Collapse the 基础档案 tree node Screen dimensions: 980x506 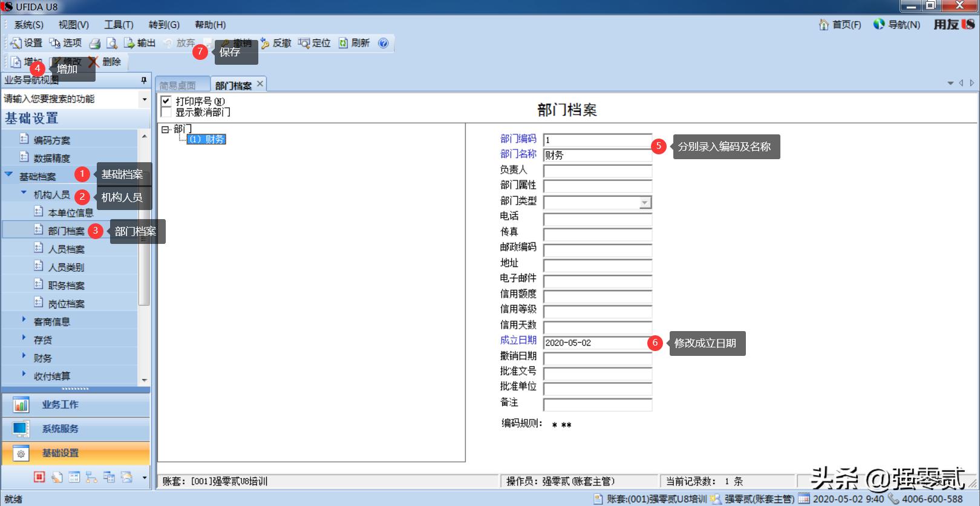coord(8,174)
